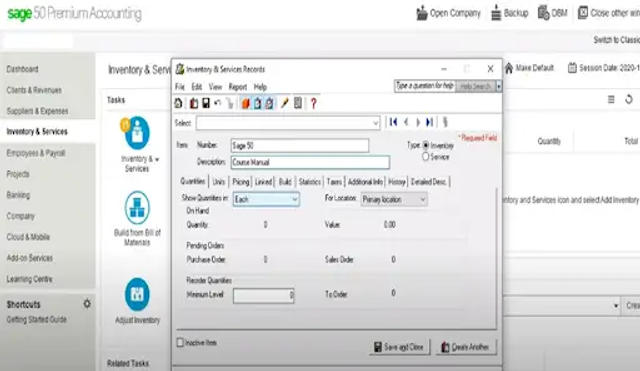Click the refresh icon in main window
This screenshot has width=640, height=371.
click(x=629, y=99)
